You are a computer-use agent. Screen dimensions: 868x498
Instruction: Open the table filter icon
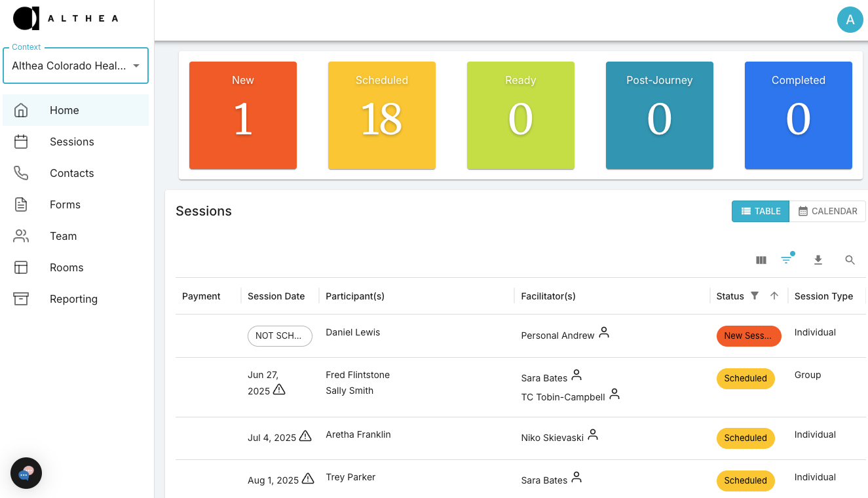[786, 260]
